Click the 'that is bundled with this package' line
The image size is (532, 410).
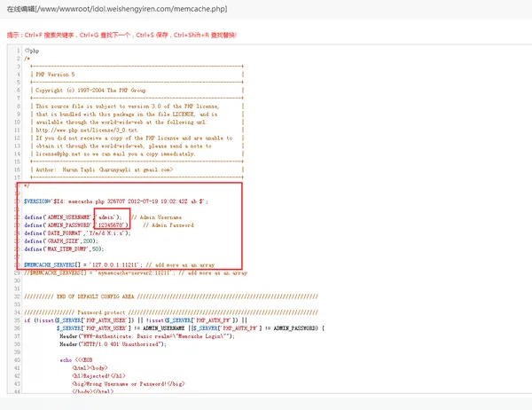click(127, 114)
